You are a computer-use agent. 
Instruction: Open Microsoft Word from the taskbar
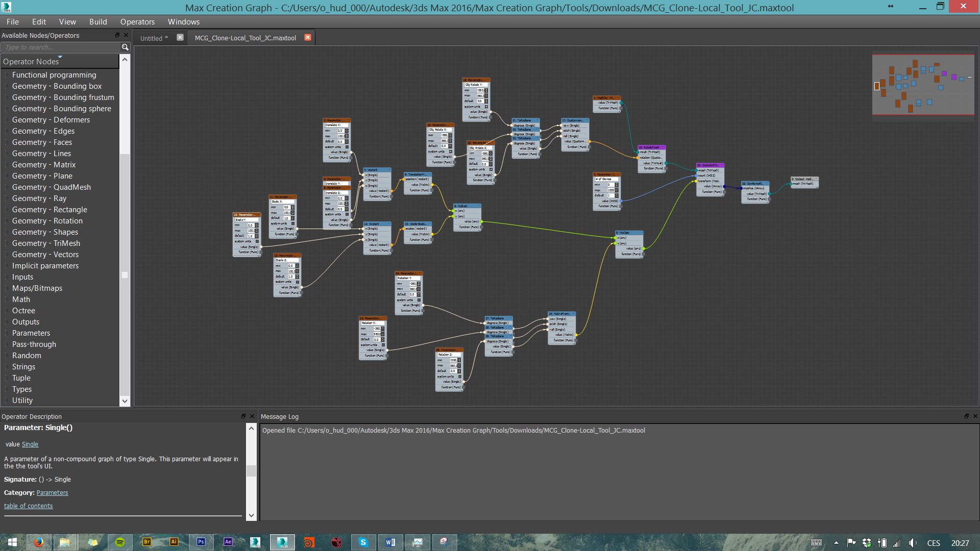point(390,542)
